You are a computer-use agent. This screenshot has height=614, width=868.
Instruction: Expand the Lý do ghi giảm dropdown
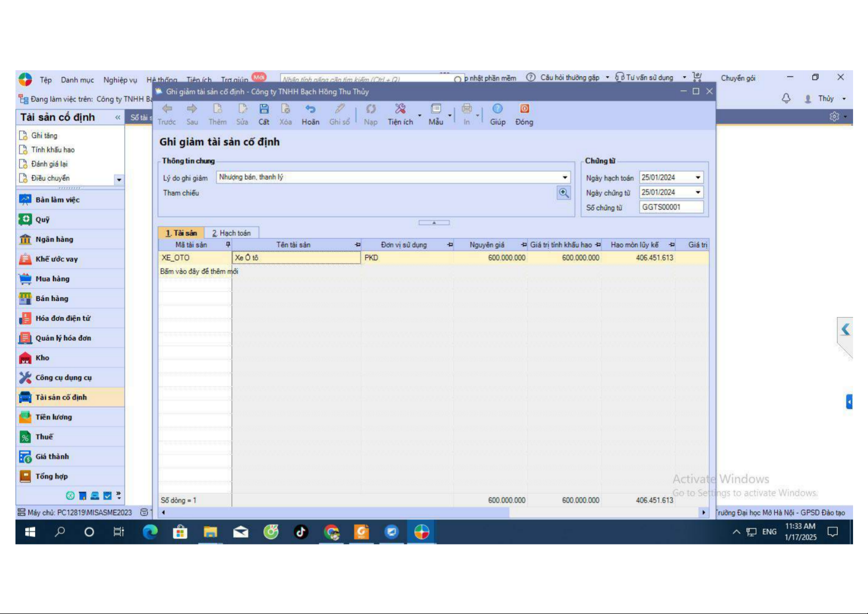tap(565, 177)
